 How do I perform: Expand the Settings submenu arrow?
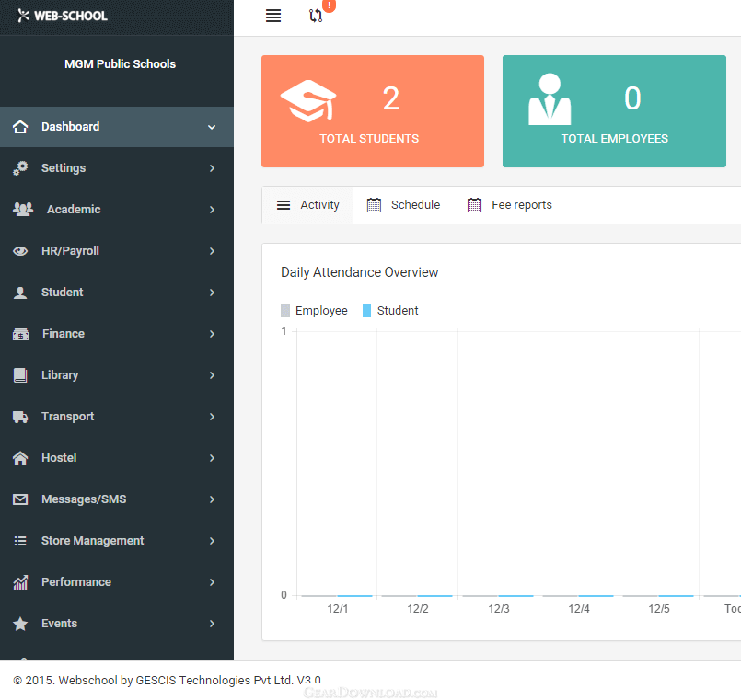tap(212, 168)
